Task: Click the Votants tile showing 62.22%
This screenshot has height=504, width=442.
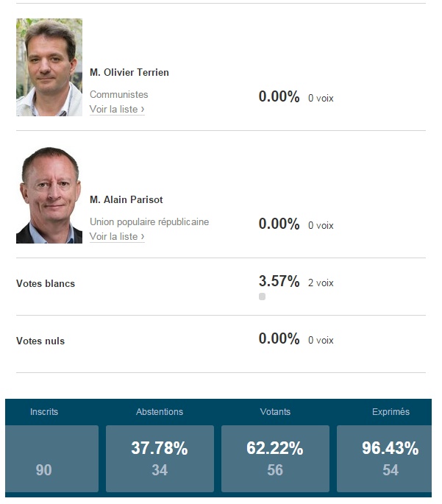Action: 275,458
